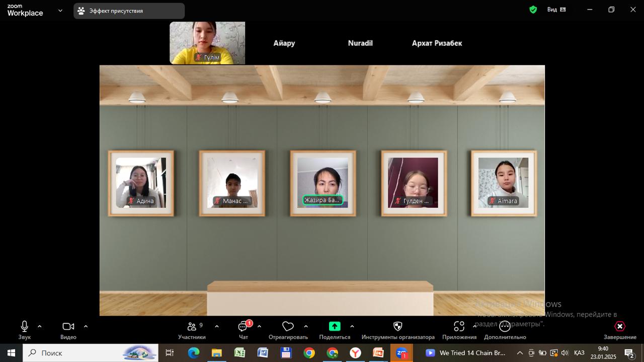Click the green Share screen button
This screenshot has height=362, width=644.
335,326
